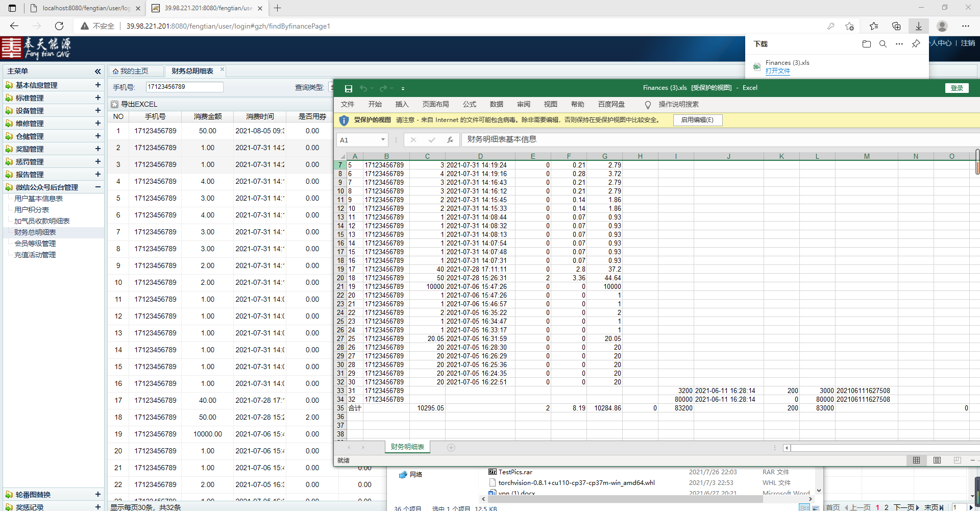This screenshot has width=980, height=511.
Task: Click the insert function fx icon
Action: pos(450,140)
